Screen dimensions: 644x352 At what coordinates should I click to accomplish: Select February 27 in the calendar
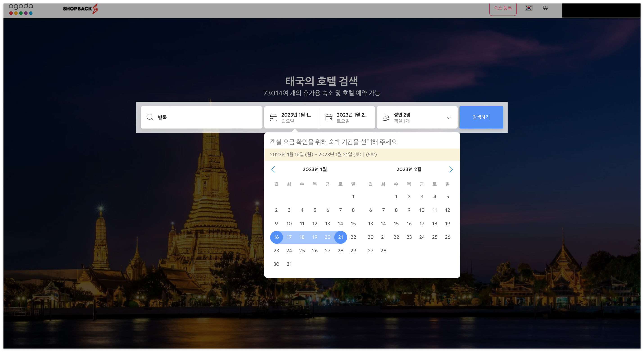371,250
